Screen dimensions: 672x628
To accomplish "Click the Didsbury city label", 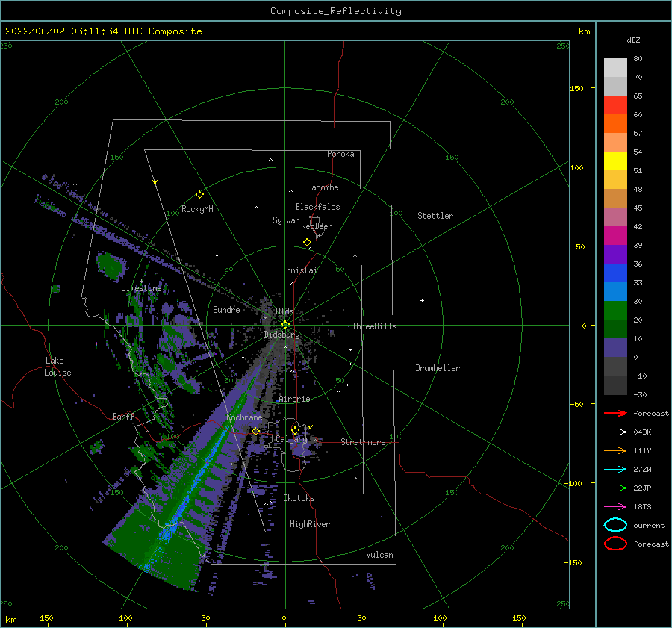I will pos(282,335).
